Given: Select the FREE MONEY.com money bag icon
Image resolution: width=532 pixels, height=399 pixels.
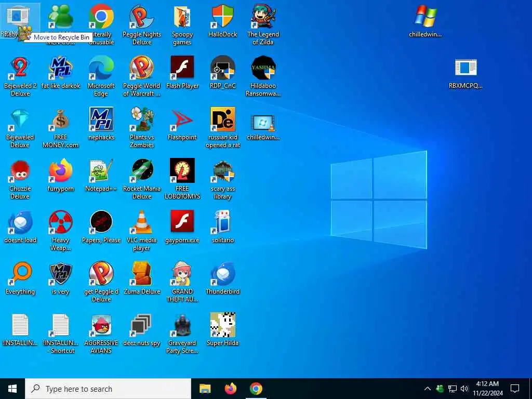Looking at the screenshot, I should coord(61,119).
